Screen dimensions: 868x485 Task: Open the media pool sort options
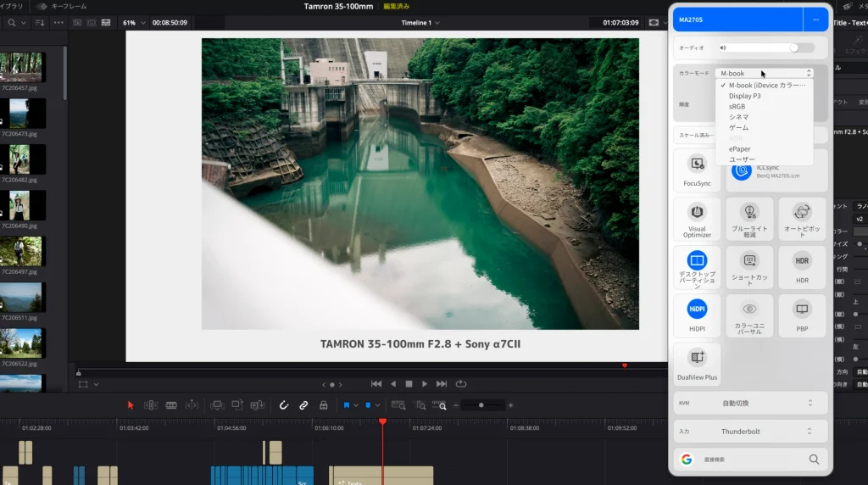(x=40, y=23)
